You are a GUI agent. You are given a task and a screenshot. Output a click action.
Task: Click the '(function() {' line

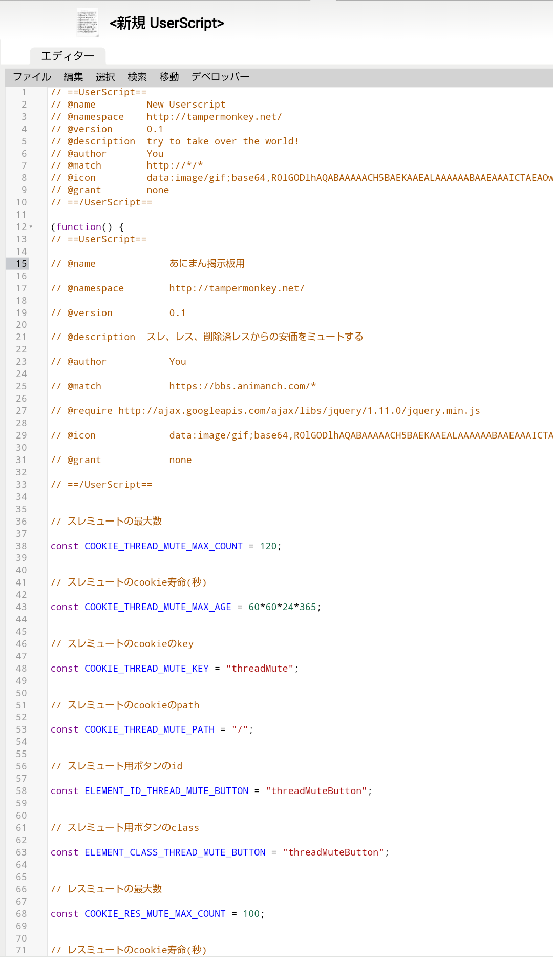coord(87,227)
